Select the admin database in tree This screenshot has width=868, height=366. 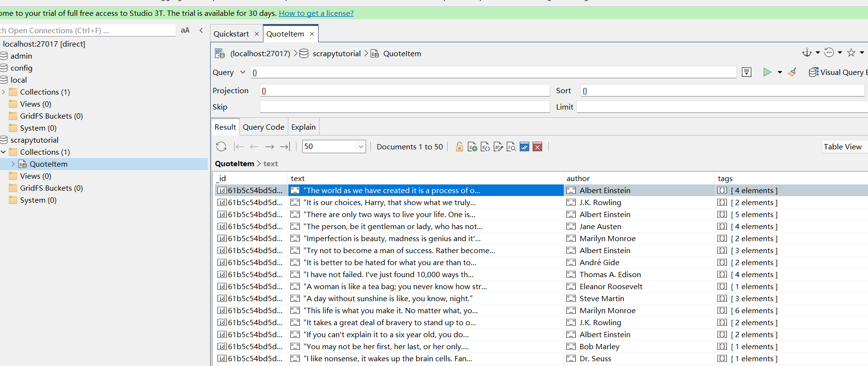[x=21, y=56]
